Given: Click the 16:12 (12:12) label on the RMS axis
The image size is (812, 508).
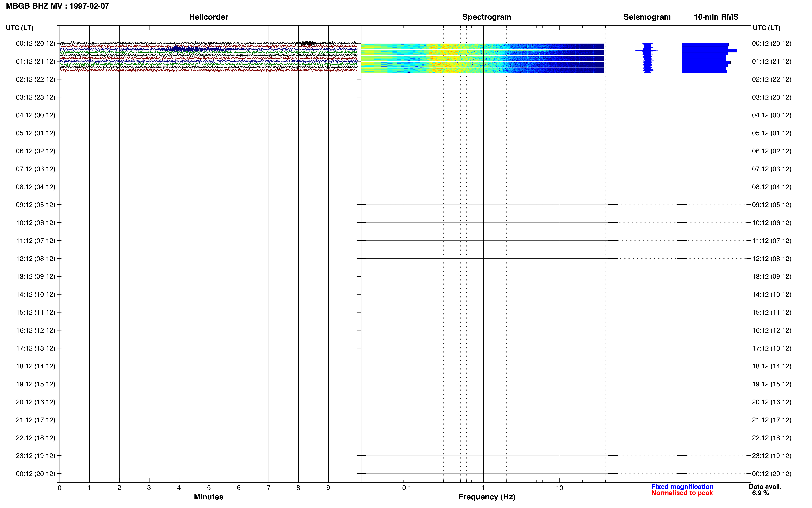Looking at the screenshot, I should (771, 330).
